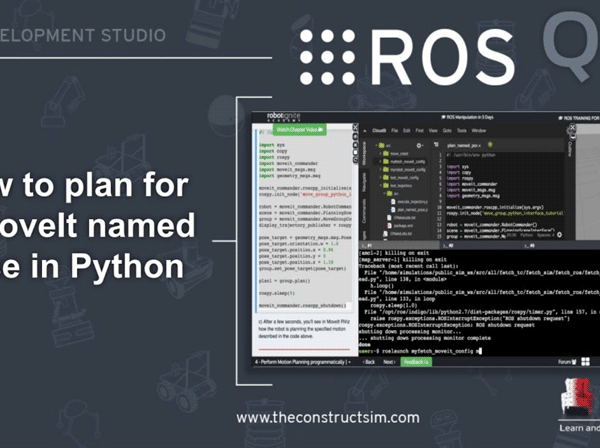Open the Find menu in the IDE

pyautogui.click(x=420, y=131)
